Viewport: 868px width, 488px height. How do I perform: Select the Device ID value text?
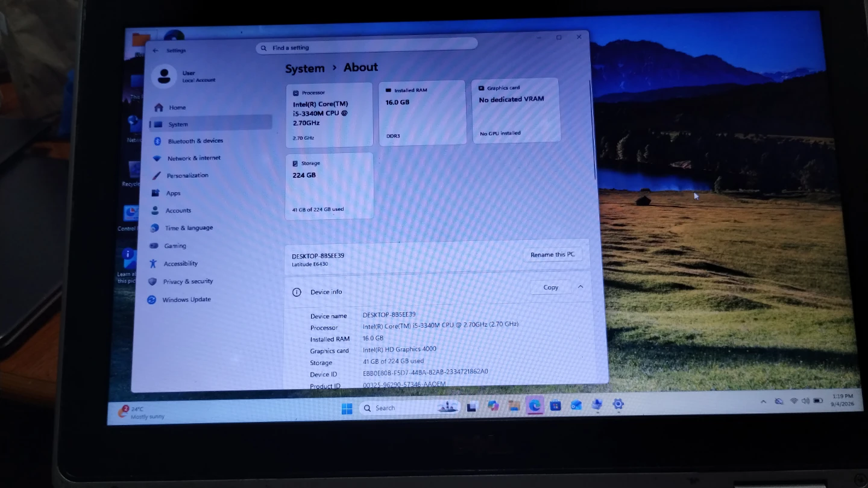click(426, 372)
